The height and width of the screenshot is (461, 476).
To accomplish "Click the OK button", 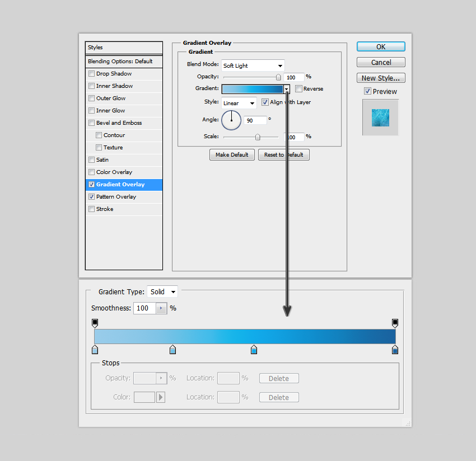I will coord(381,46).
